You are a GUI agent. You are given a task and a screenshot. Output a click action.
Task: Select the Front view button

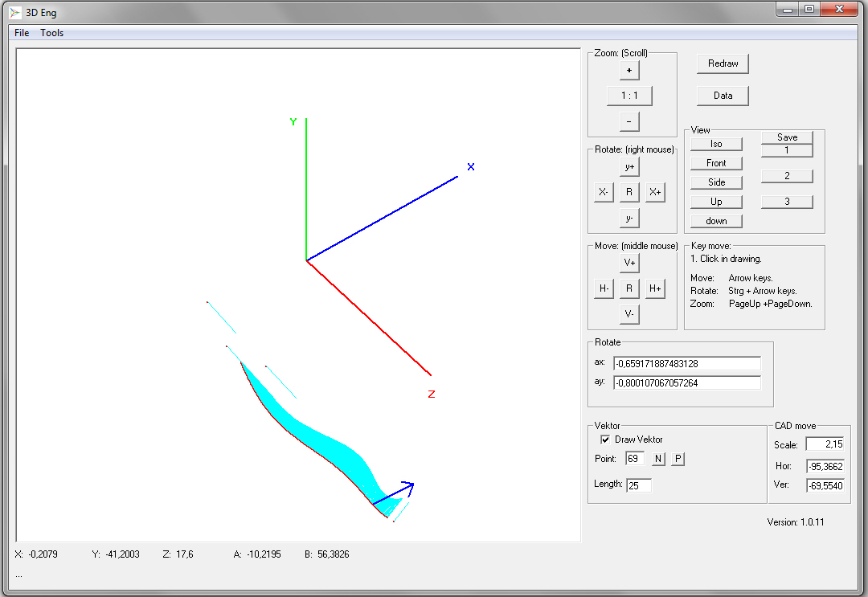point(716,163)
